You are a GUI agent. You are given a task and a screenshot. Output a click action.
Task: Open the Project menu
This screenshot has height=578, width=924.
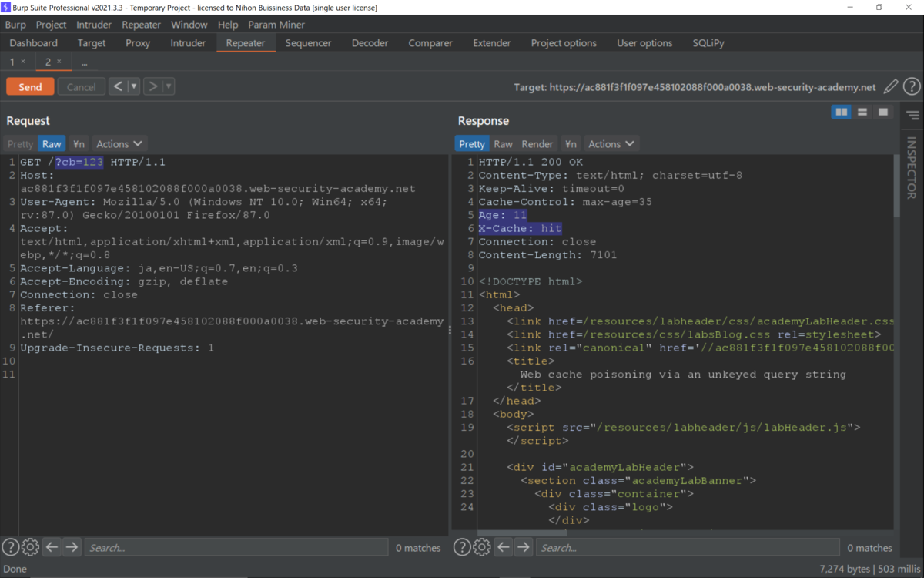(x=52, y=25)
